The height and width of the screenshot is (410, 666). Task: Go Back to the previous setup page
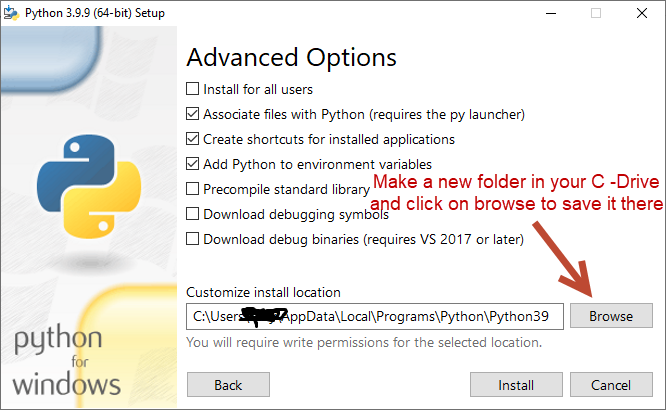(228, 385)
